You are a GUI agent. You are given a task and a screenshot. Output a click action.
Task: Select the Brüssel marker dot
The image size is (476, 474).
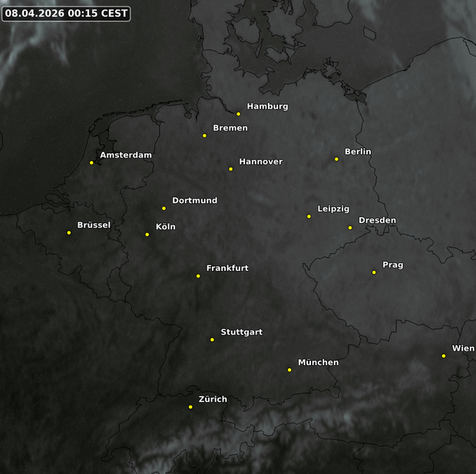tap(69, 233)
